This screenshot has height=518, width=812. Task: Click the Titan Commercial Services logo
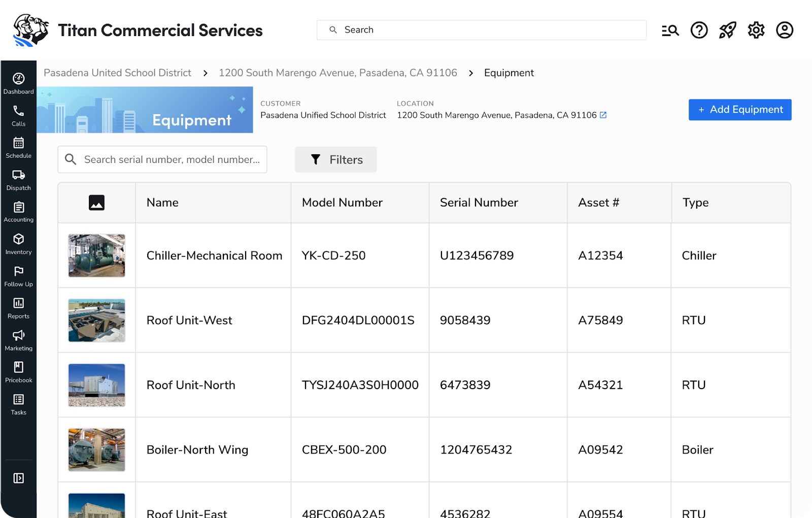click(x=31, y=30)
